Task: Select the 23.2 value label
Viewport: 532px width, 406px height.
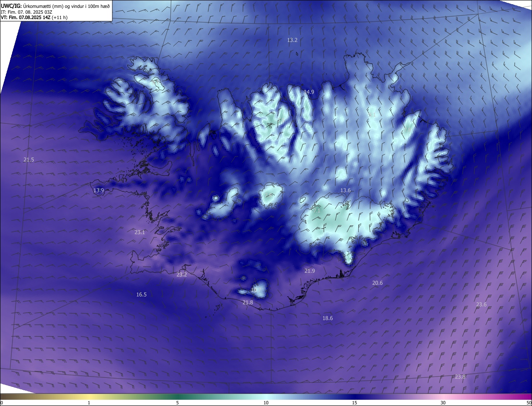Action: (182, 275)
